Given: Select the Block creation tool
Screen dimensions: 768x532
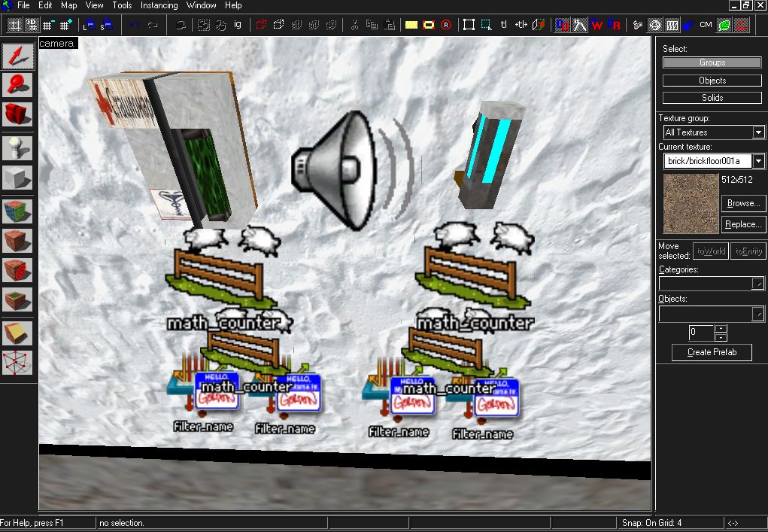Looking at the screenshot, I should [x=17, y=176].
